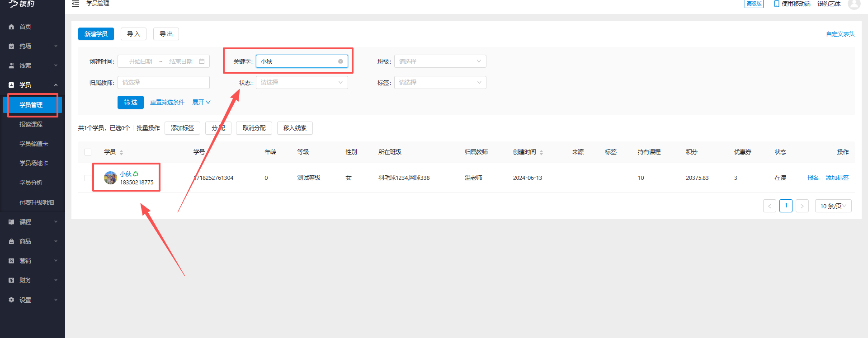Open 报读课程 in the sidebar
The width and height of the screenshot is (868, 338).
point(31,124)
